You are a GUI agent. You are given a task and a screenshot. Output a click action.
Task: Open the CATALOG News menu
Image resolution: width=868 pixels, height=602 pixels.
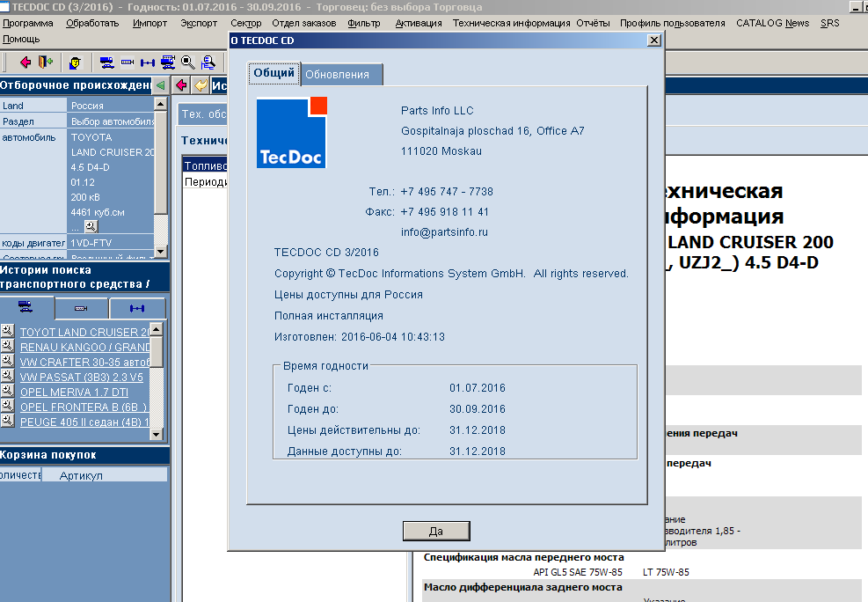(x=772, y=23)
